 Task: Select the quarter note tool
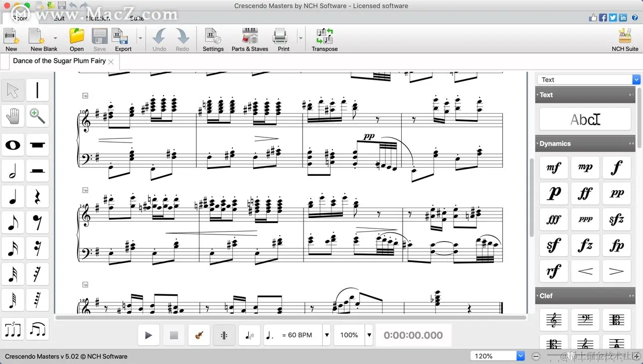(13, 197)
